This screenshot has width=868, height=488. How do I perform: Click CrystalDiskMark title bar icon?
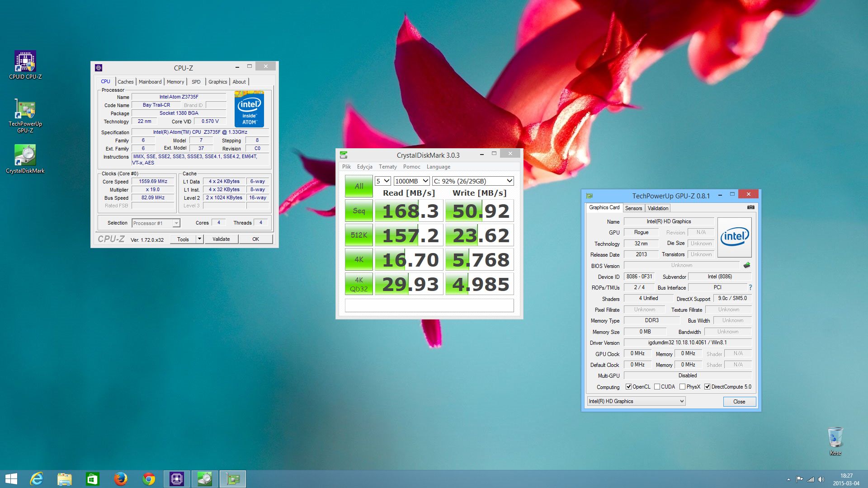click(344, 155)
